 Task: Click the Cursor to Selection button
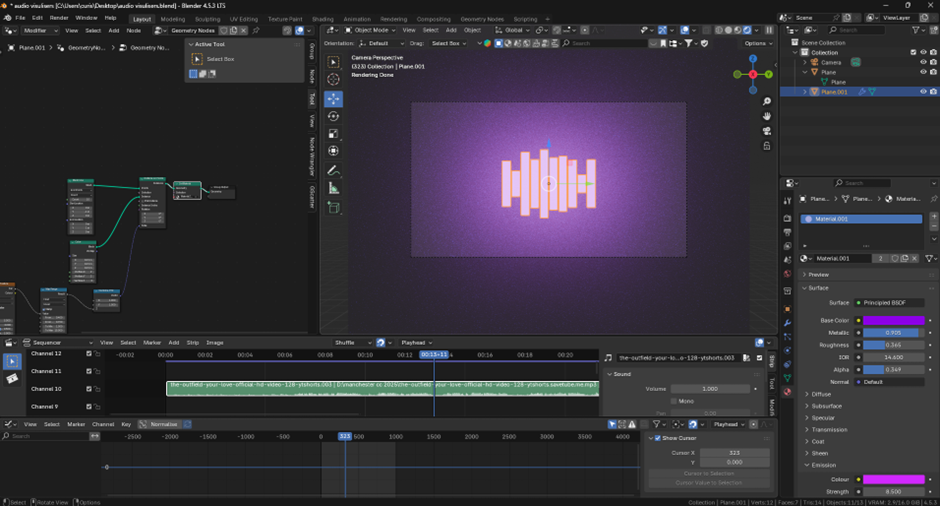708,473
